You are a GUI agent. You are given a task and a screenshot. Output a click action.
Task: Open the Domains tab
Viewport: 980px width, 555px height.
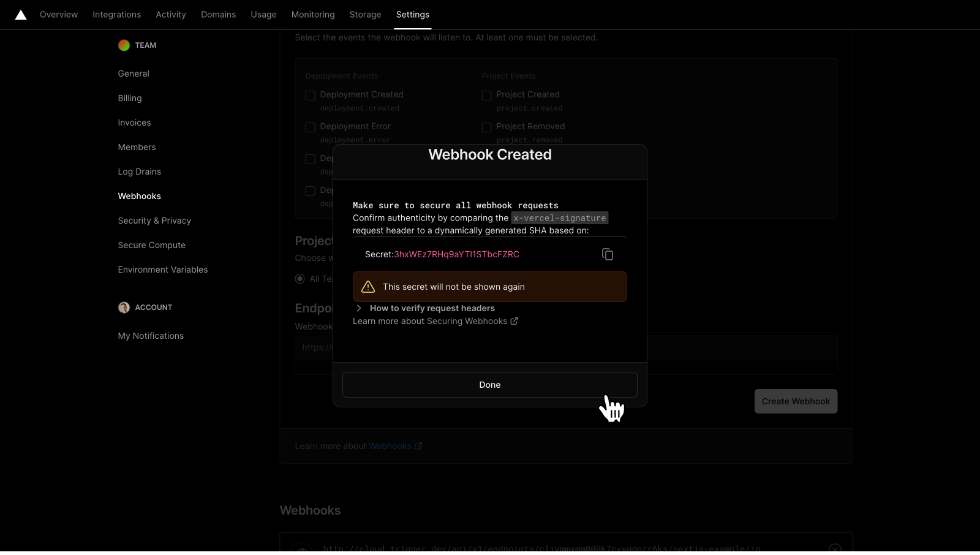[219, 15]
